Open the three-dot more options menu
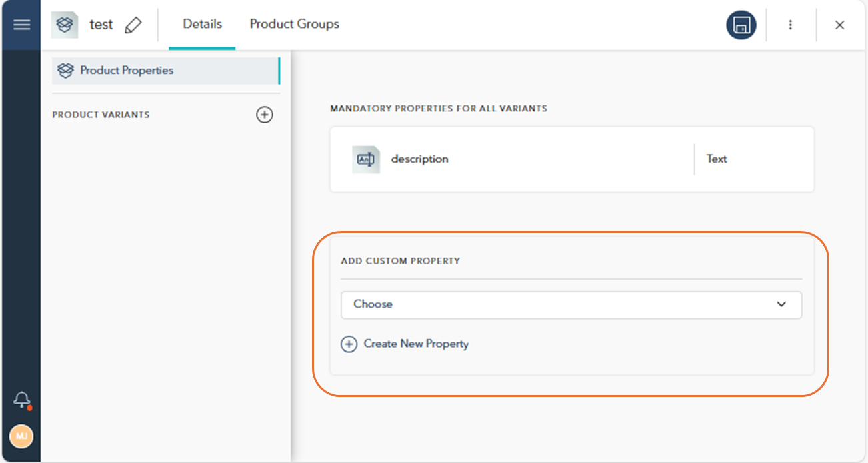Image resolution: width=868 pixels, height=463 pixels. (x=791, y=25)
